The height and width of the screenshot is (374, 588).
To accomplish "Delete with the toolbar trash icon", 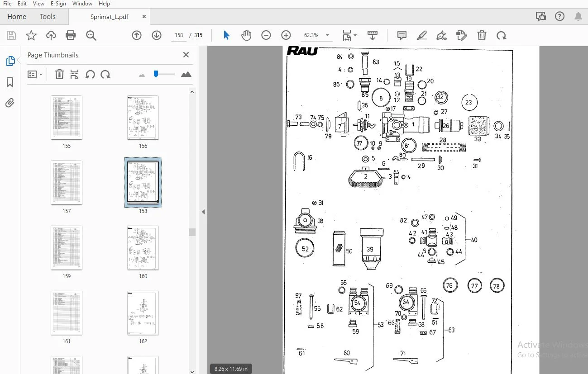I will pos(482,35).
